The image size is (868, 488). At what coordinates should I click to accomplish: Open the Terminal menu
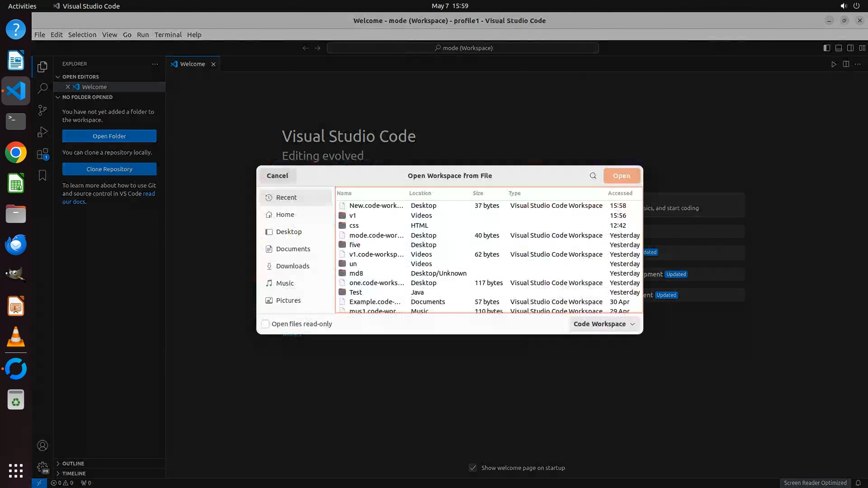click(x=168, y=35)
